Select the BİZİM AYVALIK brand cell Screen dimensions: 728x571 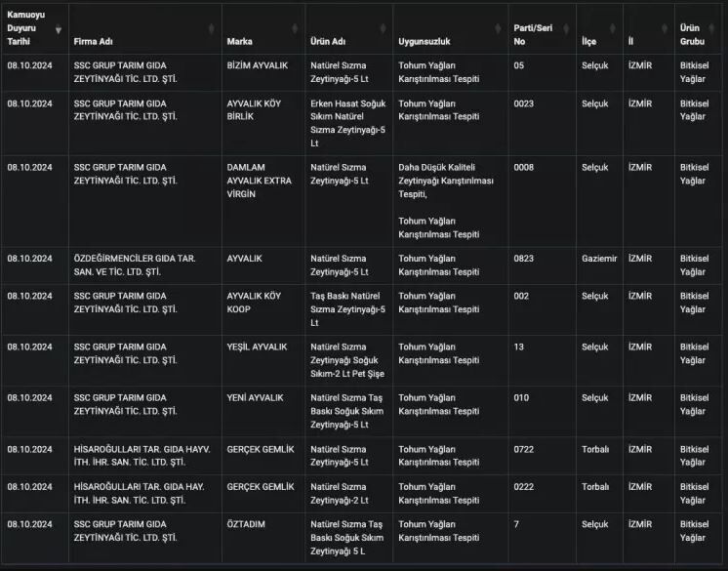(257, 64)
